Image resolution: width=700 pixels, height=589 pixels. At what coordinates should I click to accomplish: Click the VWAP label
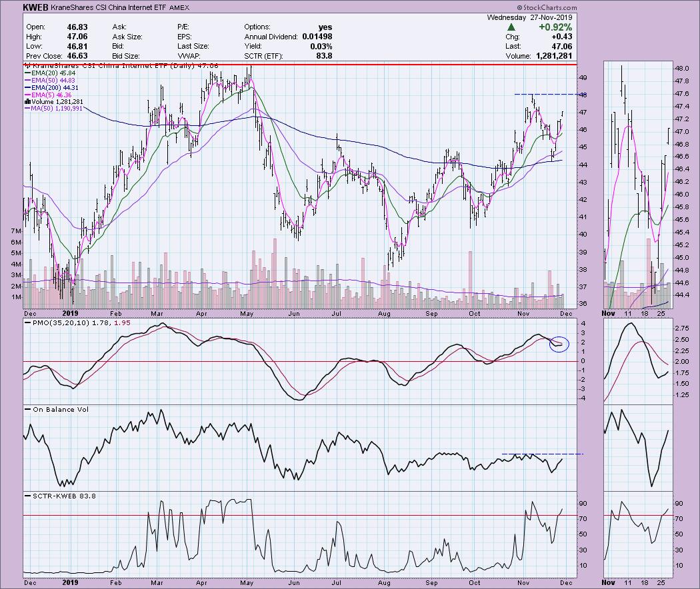189,56
